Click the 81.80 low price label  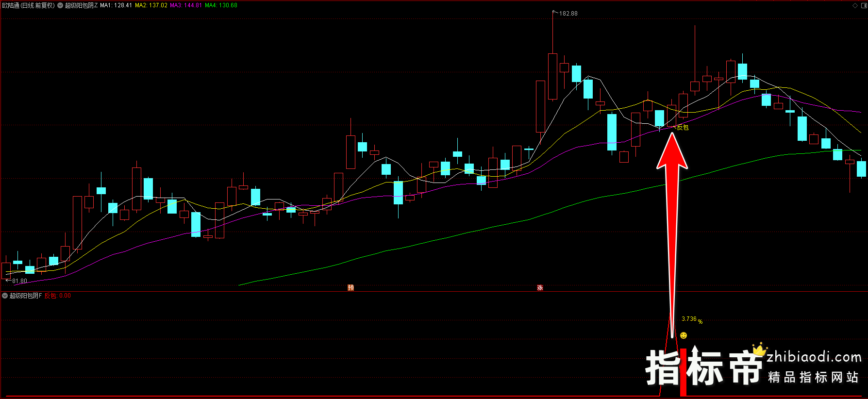[x=20, y=281]
